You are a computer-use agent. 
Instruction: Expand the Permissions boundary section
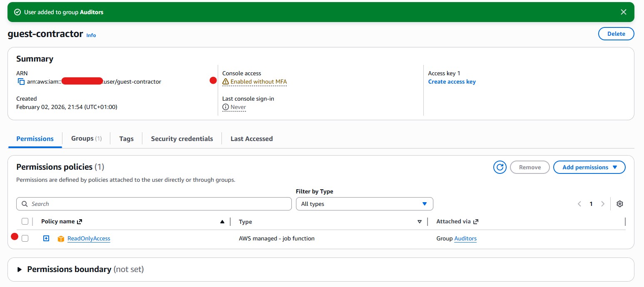[x=20, y=270]
